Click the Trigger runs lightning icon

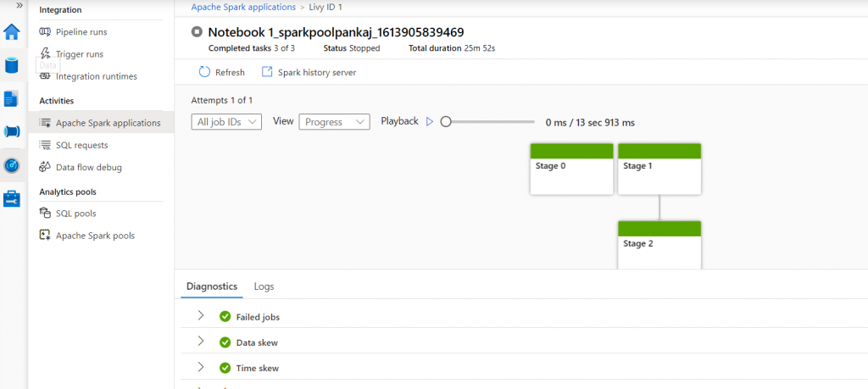coord(45,53)
